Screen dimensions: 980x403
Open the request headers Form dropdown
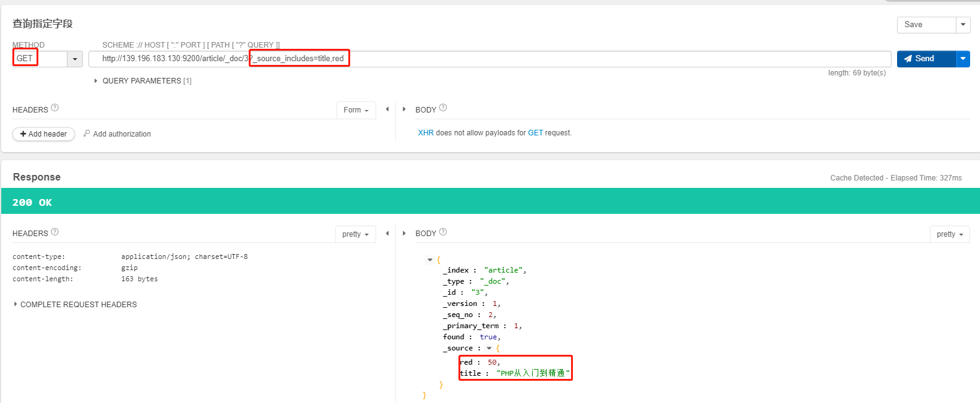(356, 110)
